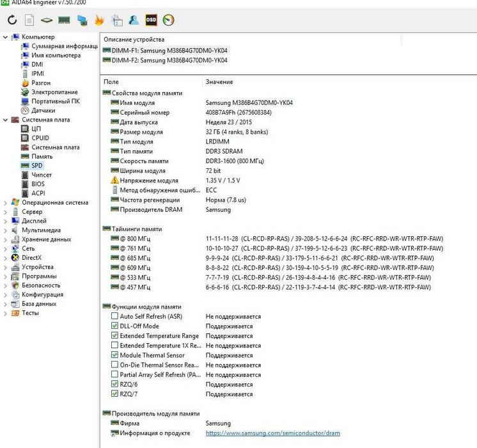The width and height of the screenshot is (477, 448).
Task: Open the memory module toolbar icon
Action: pos(64,20)
